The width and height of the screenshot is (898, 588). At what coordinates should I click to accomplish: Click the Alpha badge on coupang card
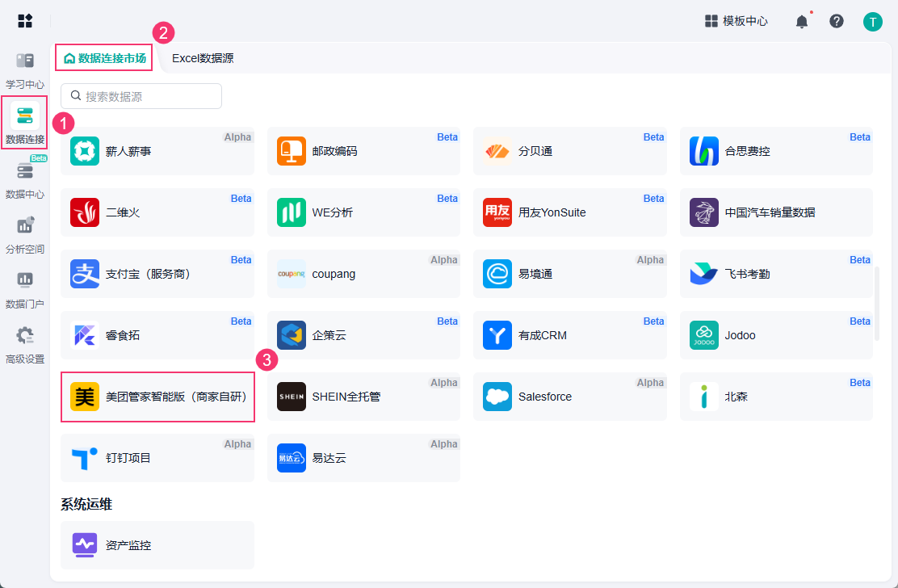point(444,260)
